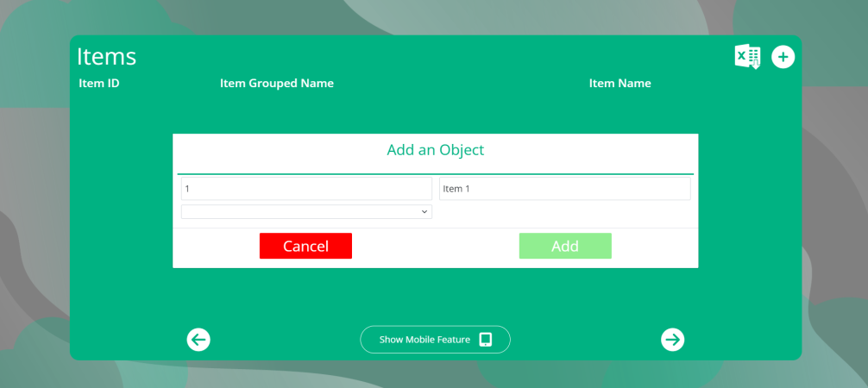This screenshot has width=868, height=388.
Task: Click the "Add an Object" dialog heading
Action: tap(435, 150)
